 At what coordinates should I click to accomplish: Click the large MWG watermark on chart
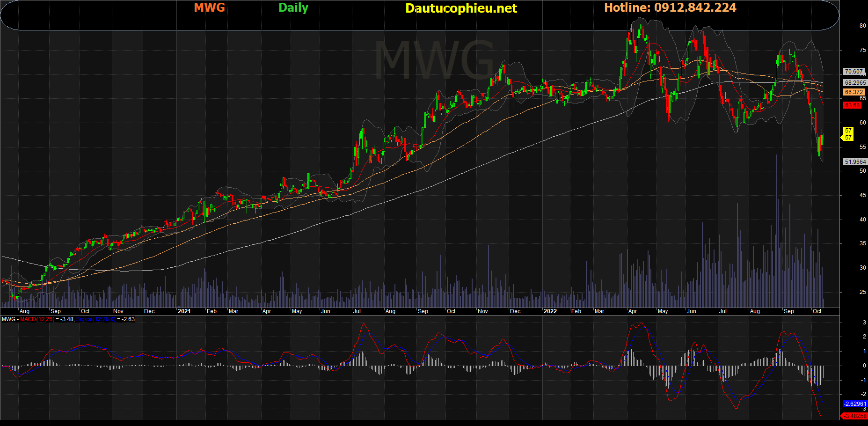434,60
